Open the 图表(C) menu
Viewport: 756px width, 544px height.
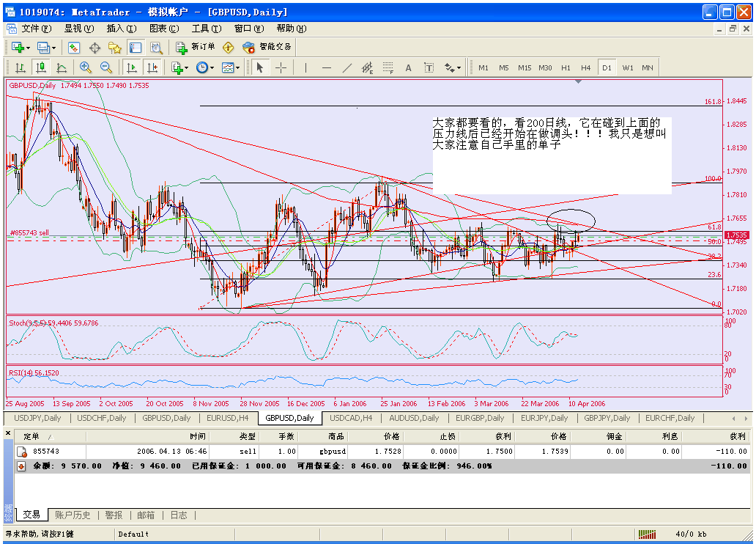(x=164, y=29)
